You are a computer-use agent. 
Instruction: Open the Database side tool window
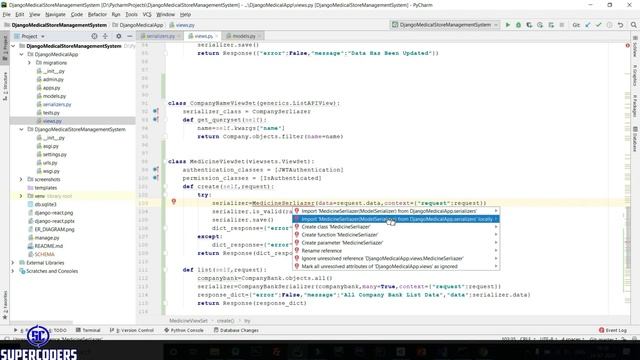tap(635, 139)
